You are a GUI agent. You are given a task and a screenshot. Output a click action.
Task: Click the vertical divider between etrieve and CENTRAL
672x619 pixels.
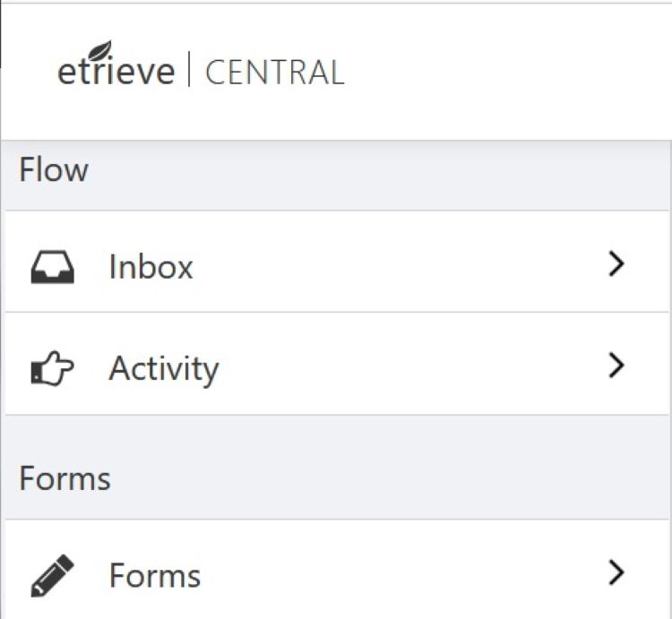click(x=189, y=70)
